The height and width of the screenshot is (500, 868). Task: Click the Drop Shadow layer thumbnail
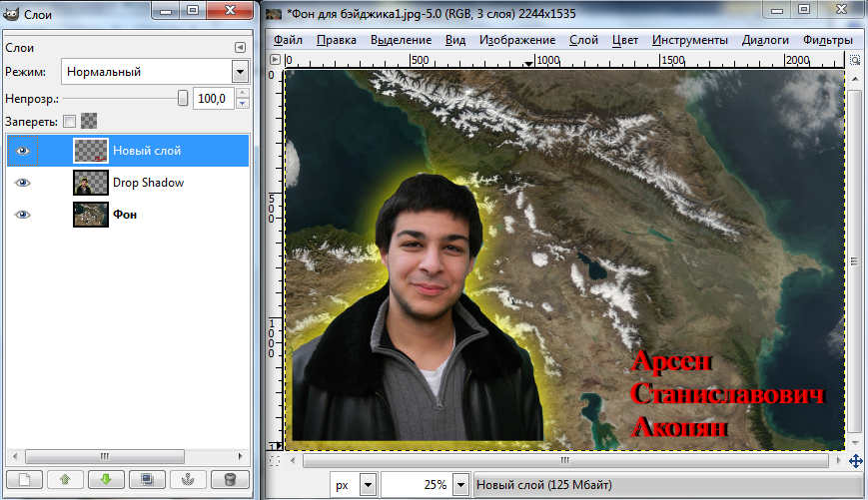pos(91,183)
